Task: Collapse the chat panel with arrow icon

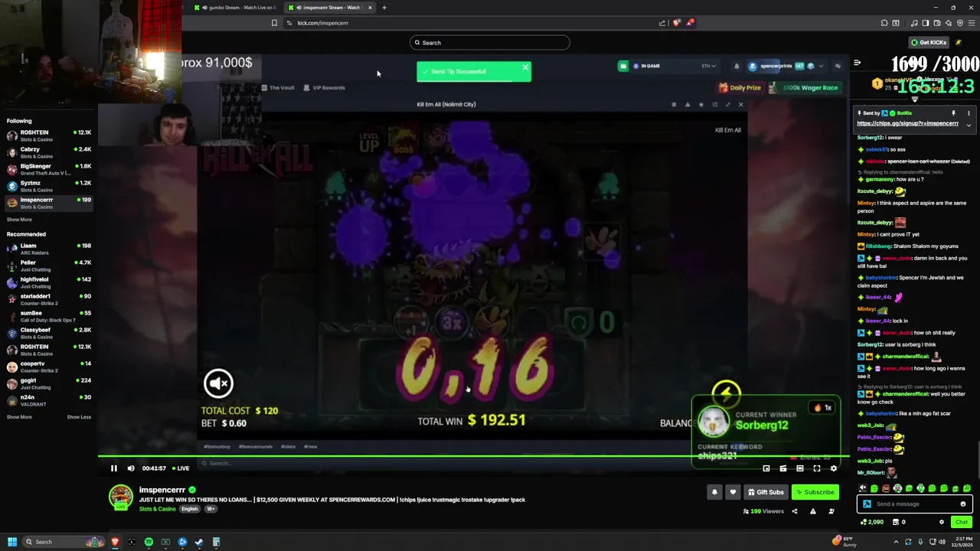Action: (857, 63)
